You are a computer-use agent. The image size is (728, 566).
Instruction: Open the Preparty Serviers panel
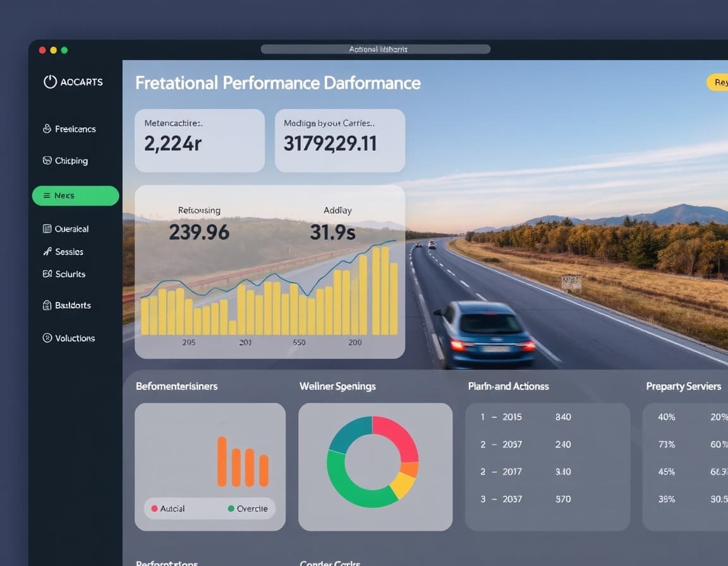pos(683,386)
